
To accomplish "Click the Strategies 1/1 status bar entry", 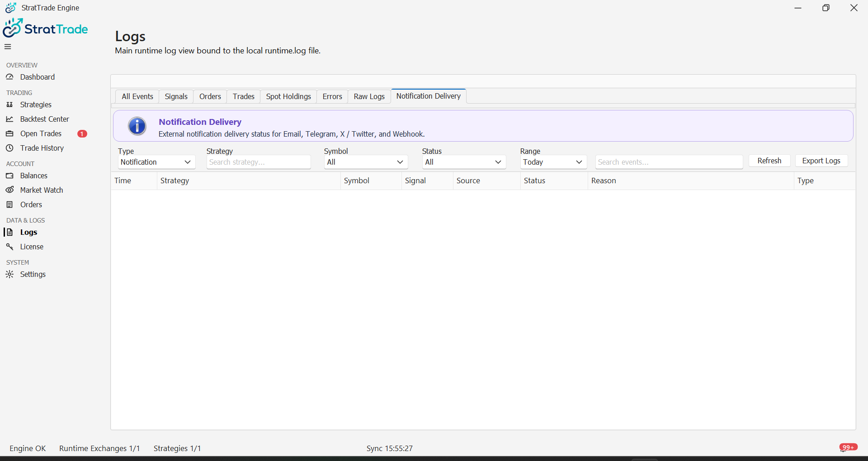I will click(x=177, y=448).
